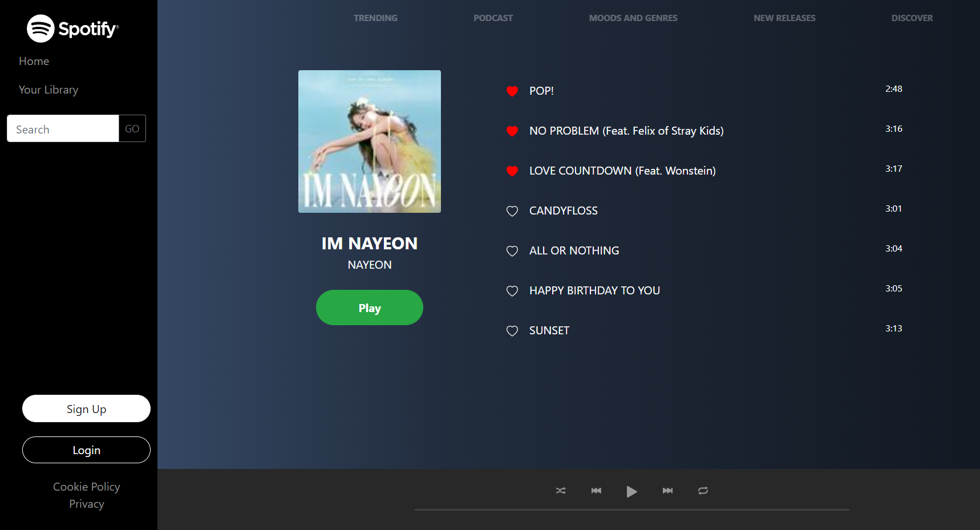Click inside the Search field
The width and height of the screenshot is (980, 530).
click(63, 128)
